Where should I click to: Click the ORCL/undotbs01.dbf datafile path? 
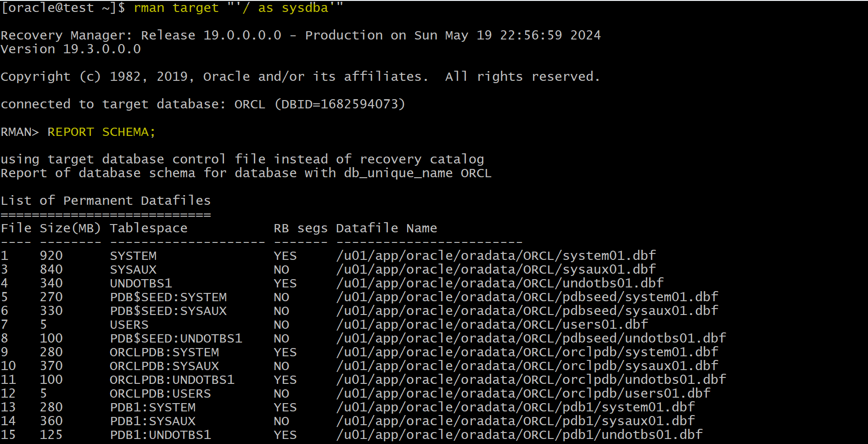500,283
